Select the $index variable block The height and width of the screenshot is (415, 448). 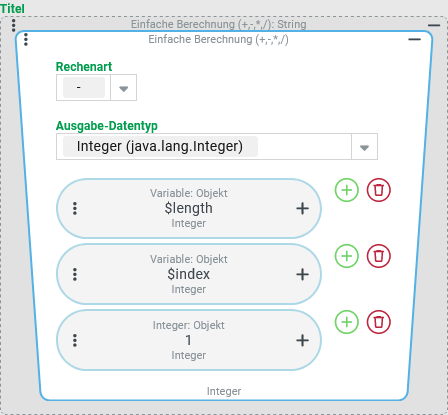click(189, 274)
